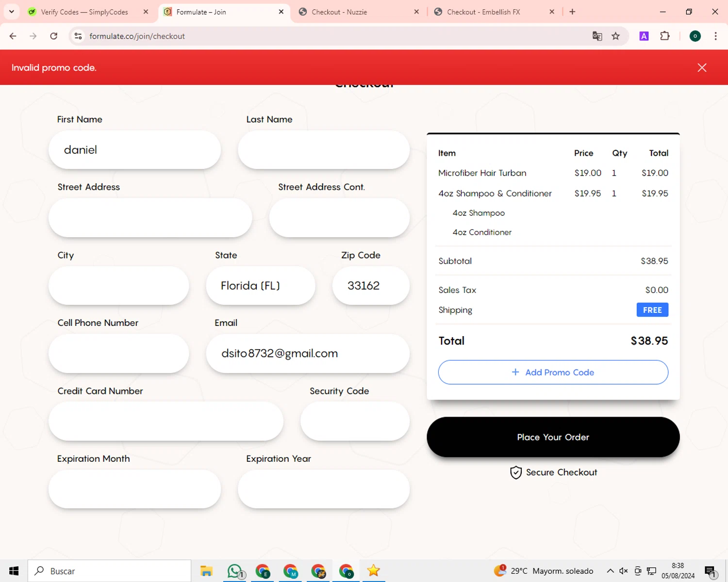Open the clock showing 8:38
This screenshot has height=582, width=728.
click(x=678, y=571)
